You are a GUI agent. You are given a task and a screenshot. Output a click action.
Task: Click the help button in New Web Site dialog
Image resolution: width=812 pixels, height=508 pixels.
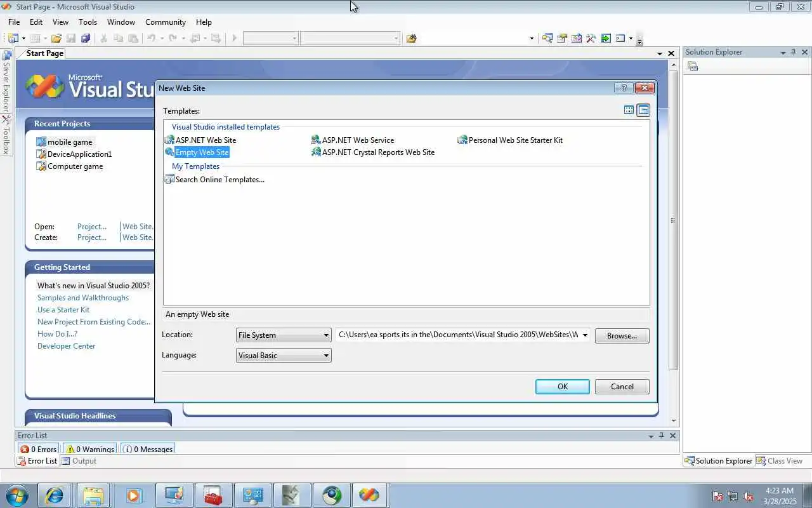624,88
